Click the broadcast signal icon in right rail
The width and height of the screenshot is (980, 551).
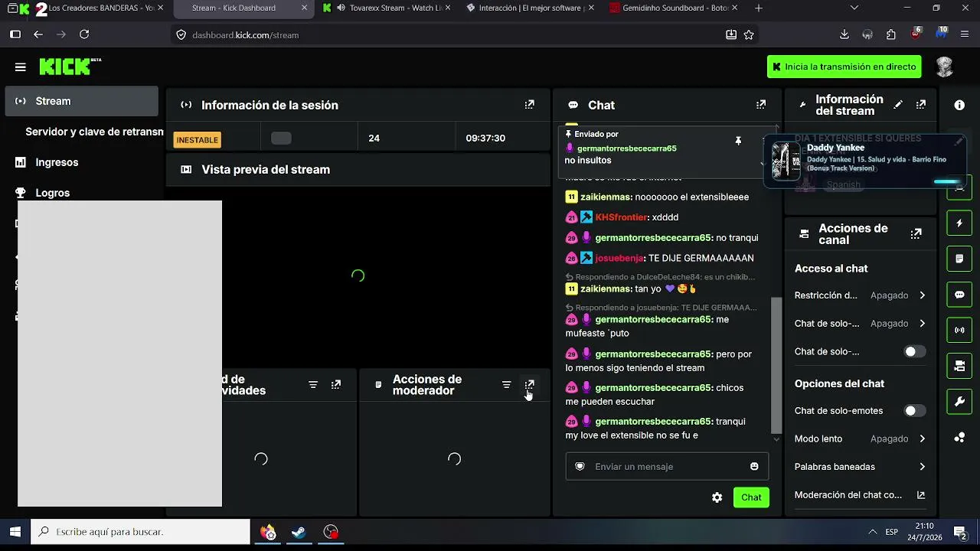(959, 330)
